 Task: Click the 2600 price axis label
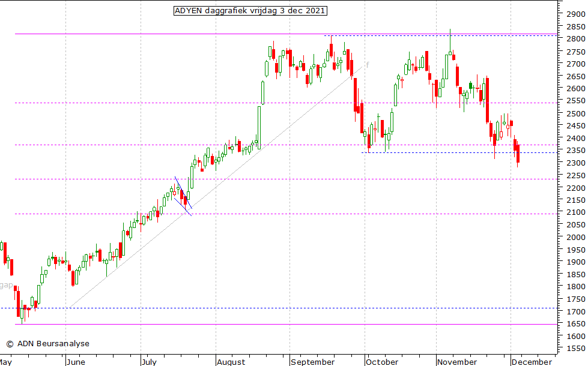click(576, 89)
